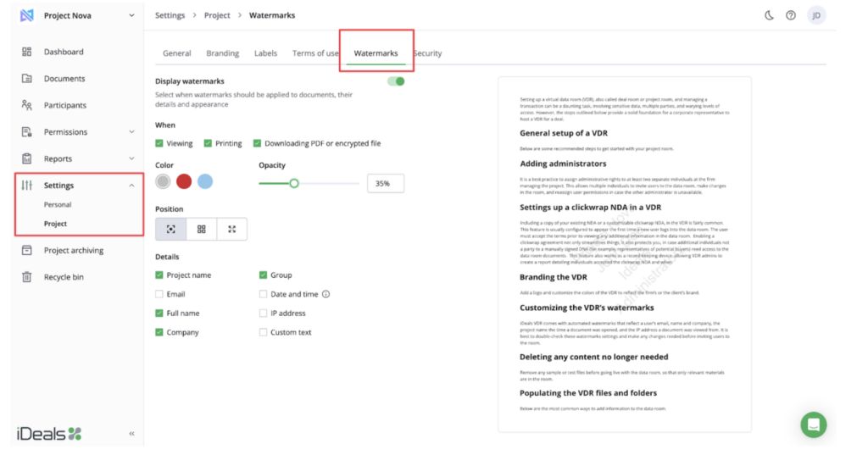Screen dimensions: 868x455
Task: Open the Recycle bin menu label
Action: click(64, 277)
